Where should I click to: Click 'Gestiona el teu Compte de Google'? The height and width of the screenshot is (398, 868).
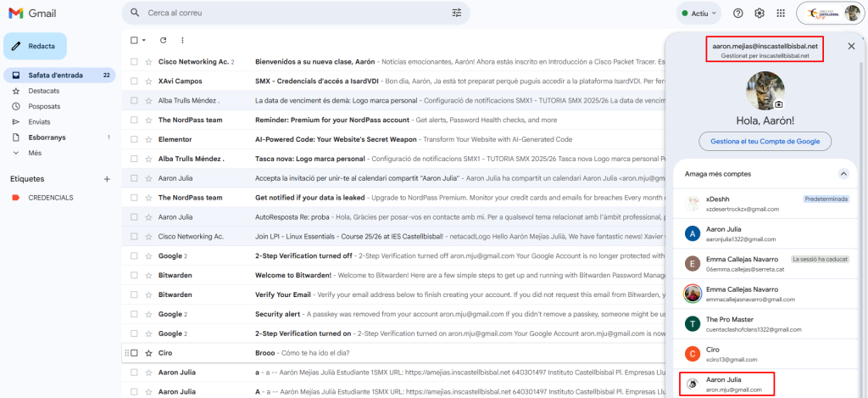tap(765, 141)
